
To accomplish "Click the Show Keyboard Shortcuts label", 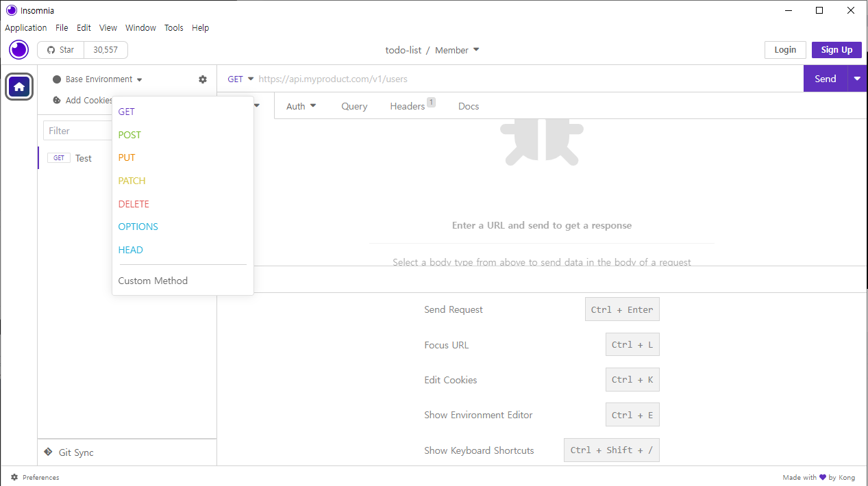I will tap(479, 450).
